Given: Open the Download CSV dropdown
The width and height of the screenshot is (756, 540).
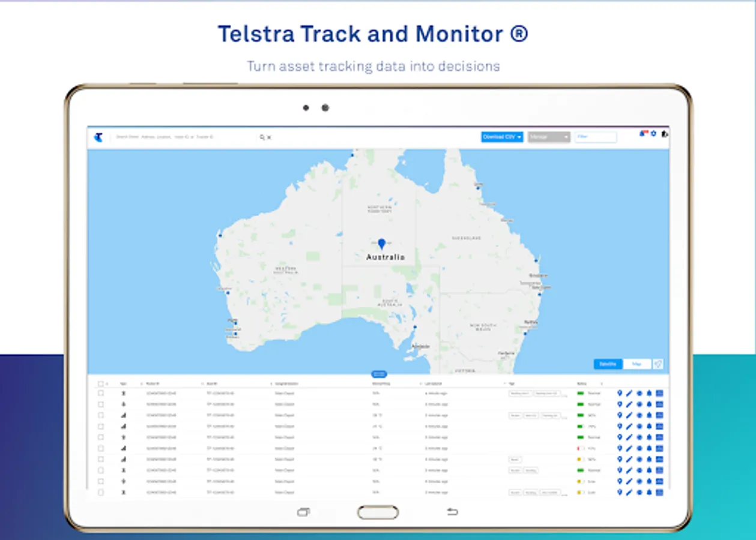Looking at the screenshot, I should click(502, 137).
